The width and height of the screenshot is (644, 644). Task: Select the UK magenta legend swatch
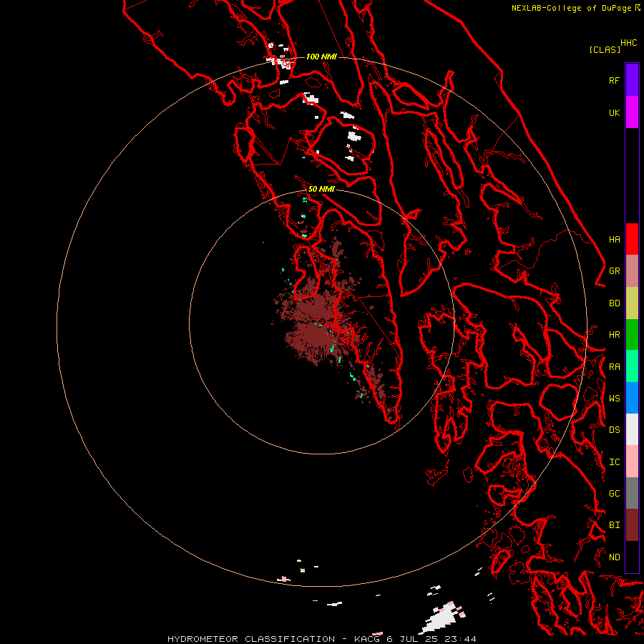click(x=632, y=112)
